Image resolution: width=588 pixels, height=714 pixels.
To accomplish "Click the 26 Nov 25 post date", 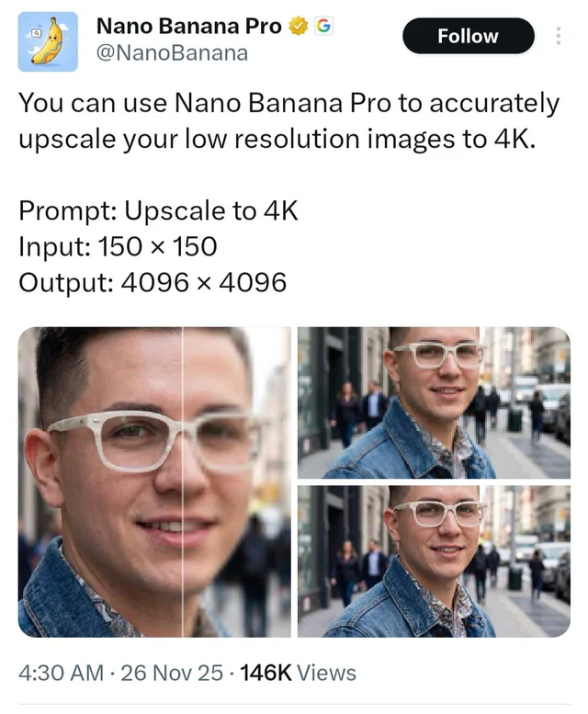I will 172,673.
